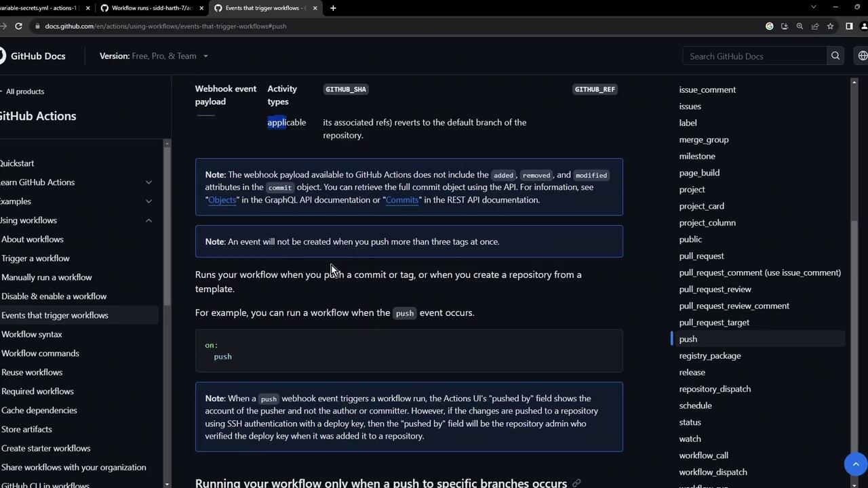868x488 pixels.
Task: Click the site lock icon in address bar
Action: tap(37, 26)
